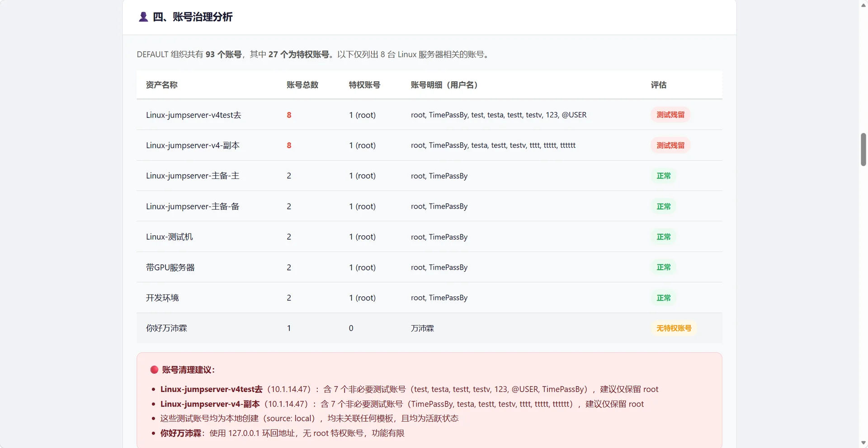The width and height of the screenshot is (868, 448).
Task: Click 正常 badge in Linux-测试机 row
Action: 664,237
